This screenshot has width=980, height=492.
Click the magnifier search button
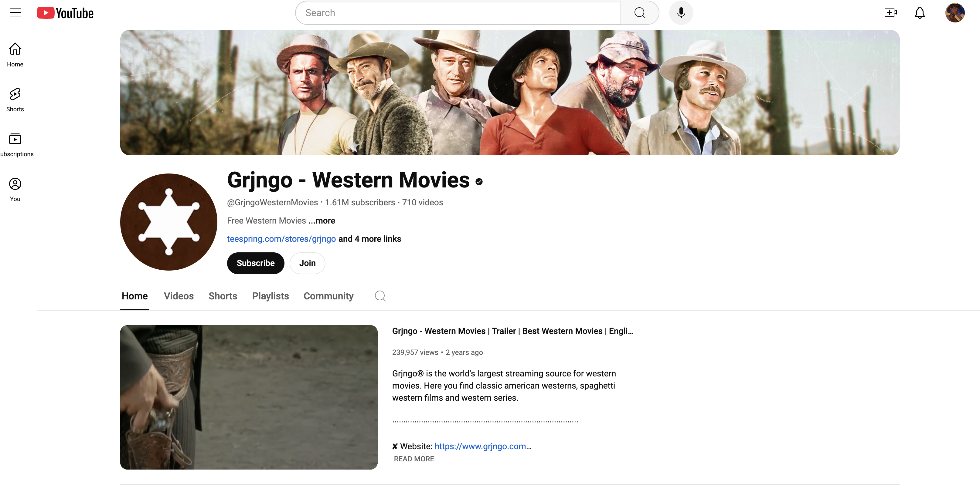[639, 13]
